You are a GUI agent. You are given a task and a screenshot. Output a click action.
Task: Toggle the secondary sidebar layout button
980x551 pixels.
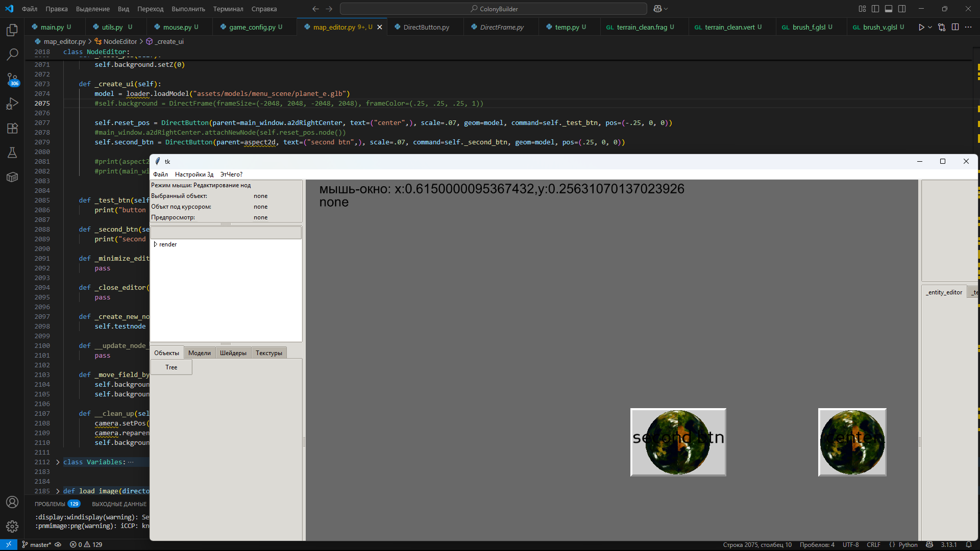click(x=902, y=9)
